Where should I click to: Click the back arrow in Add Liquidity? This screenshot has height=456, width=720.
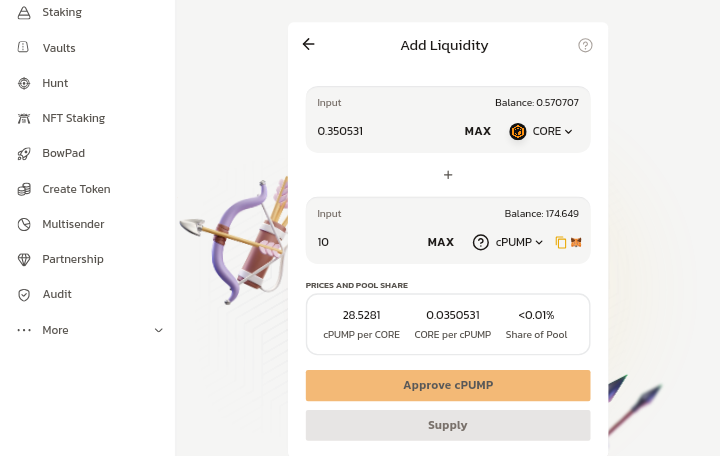coord(308,44)
